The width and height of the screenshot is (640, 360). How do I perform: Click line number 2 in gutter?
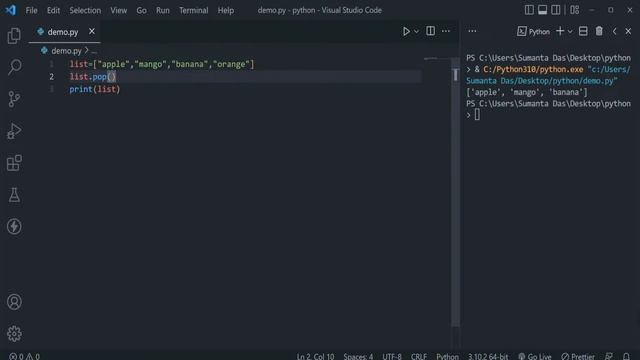click(x=51, y=77)
